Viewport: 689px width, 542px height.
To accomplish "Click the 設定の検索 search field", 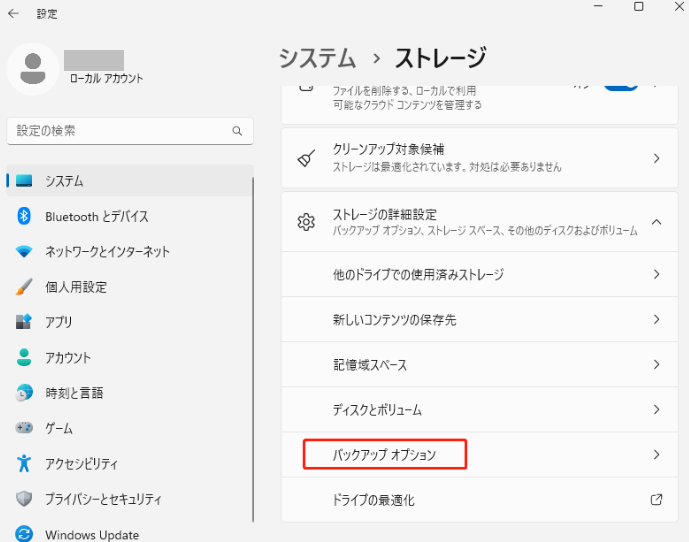I will point(120,131).
